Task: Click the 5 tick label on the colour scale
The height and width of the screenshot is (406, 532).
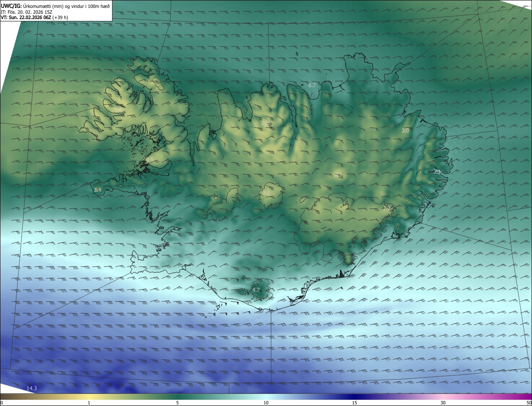Action: 177,403
